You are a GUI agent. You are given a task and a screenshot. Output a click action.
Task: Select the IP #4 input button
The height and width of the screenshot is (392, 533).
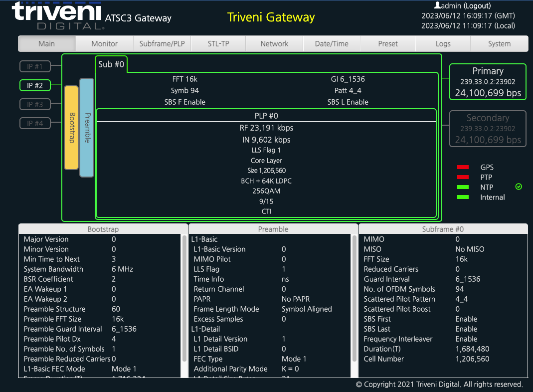pos(35,123)
